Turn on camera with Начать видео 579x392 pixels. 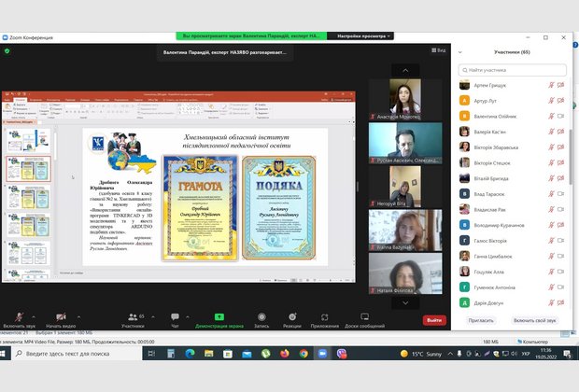point(61,320)
